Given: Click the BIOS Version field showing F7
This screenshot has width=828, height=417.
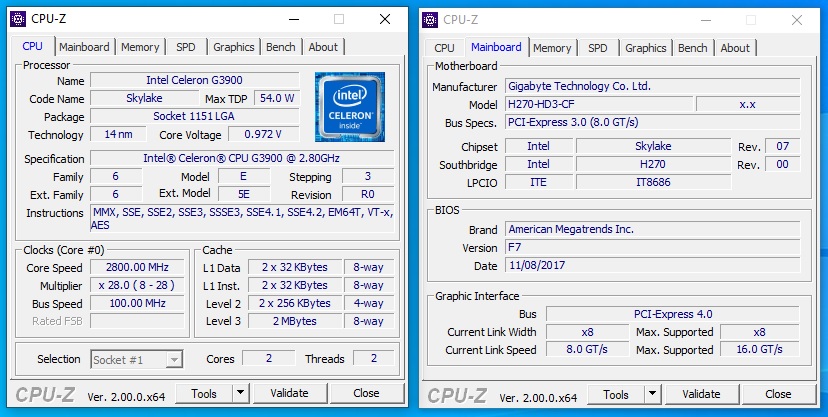Looking at the screenshot, I should click(651, 247).
